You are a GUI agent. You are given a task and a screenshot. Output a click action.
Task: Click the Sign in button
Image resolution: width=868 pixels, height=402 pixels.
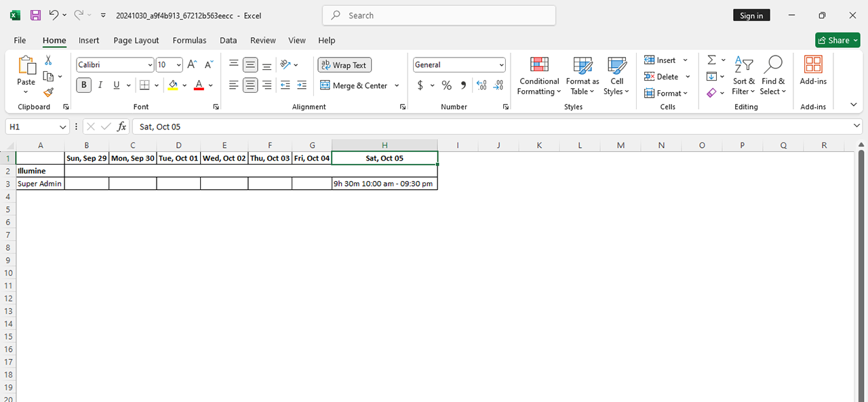(x=751, y=16)
